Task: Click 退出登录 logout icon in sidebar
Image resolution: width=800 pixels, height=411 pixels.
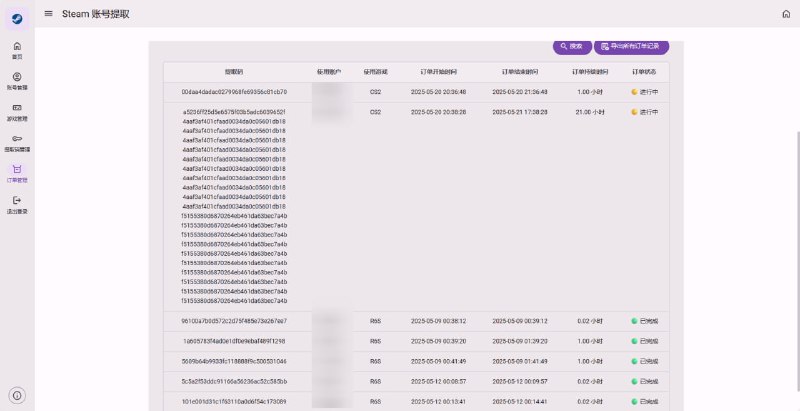Action: pos(17,204)
